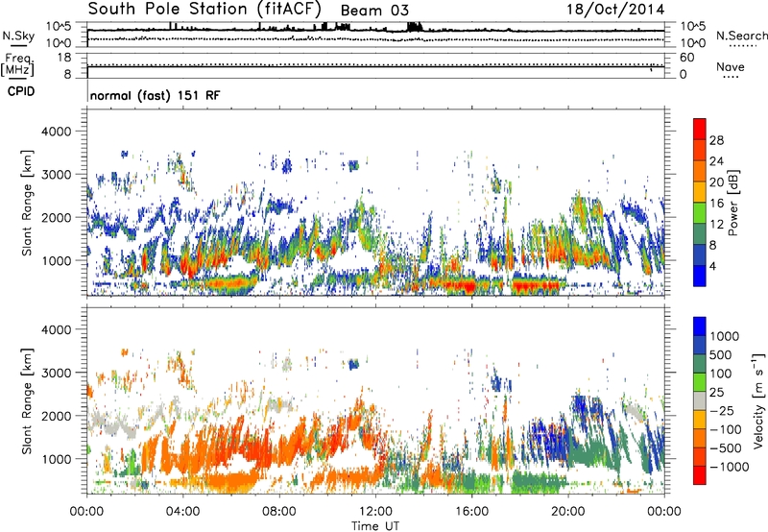Screen dimensions: 768x532
Task: Click the 'N.Sky' legend label
Action: [18, 36]
